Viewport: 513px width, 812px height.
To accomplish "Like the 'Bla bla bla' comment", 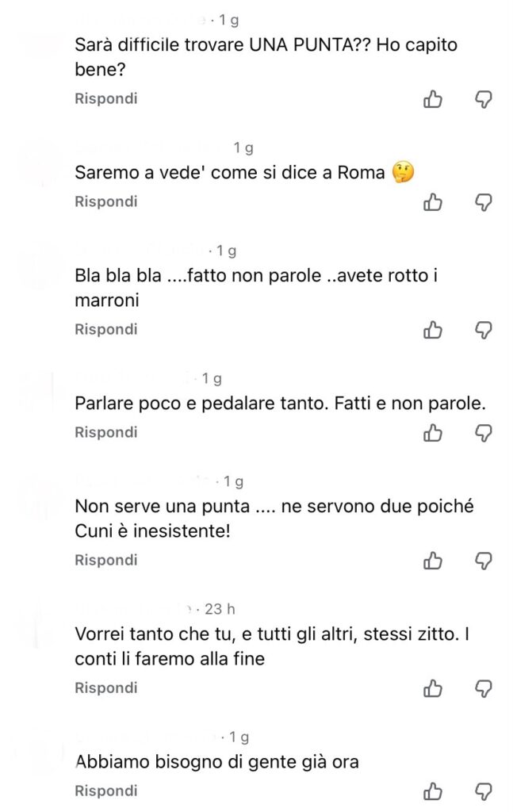I will coord(433,329).
